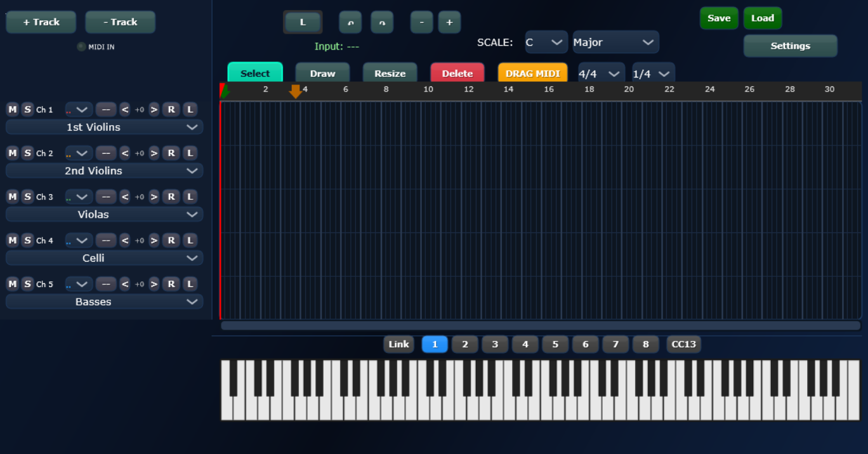Click the -- button on the 2nd Violins track
The width and height of the screenshot is (868, 454).
pos(106,153)
